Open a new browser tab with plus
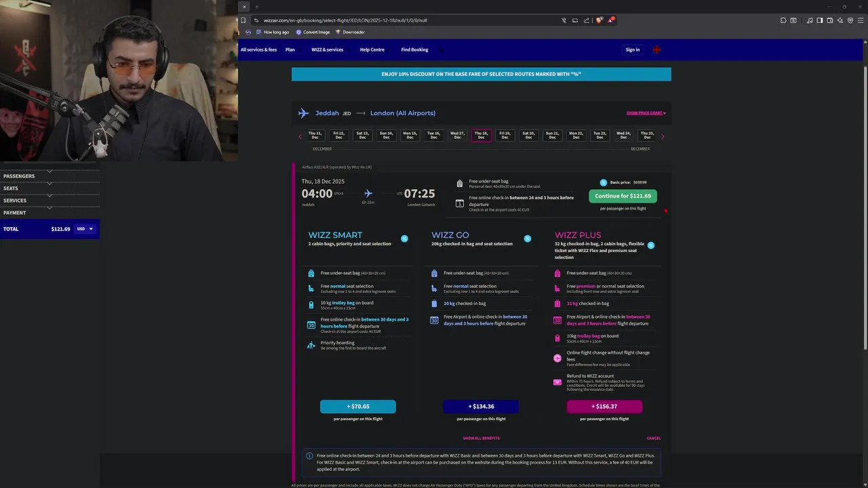868x488 pixels. [256, 7]
